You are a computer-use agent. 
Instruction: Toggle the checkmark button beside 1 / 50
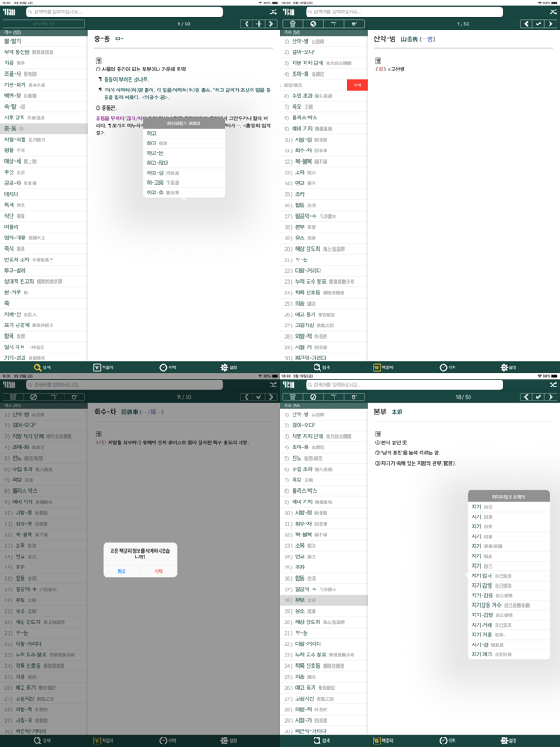tap(538, 24)
